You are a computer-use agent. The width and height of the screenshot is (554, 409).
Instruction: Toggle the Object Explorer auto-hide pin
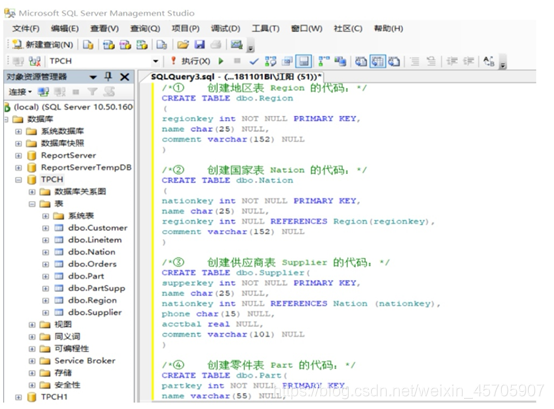tap(108, 77)
